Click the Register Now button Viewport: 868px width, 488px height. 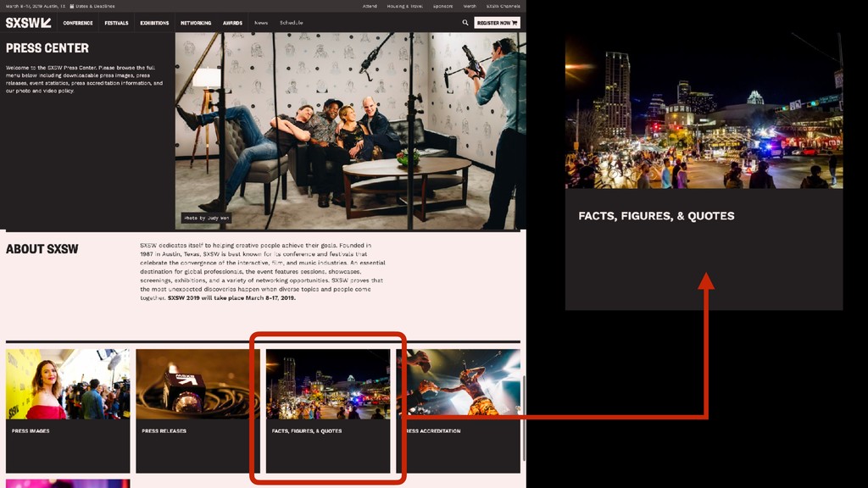497,23
